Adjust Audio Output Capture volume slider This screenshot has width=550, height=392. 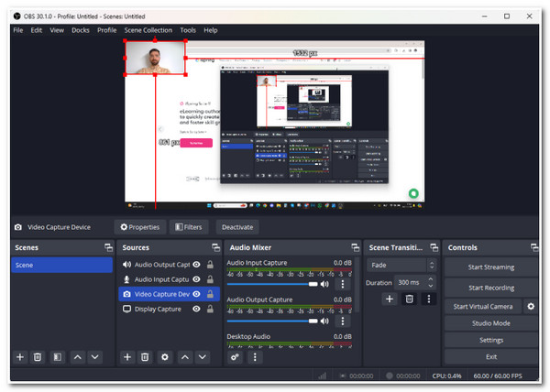tap(272, 321)
